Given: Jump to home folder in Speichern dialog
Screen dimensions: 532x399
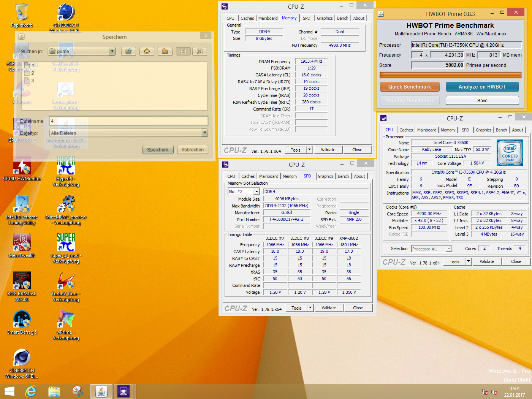Looking at the screenshot, I should pos(147,51).
